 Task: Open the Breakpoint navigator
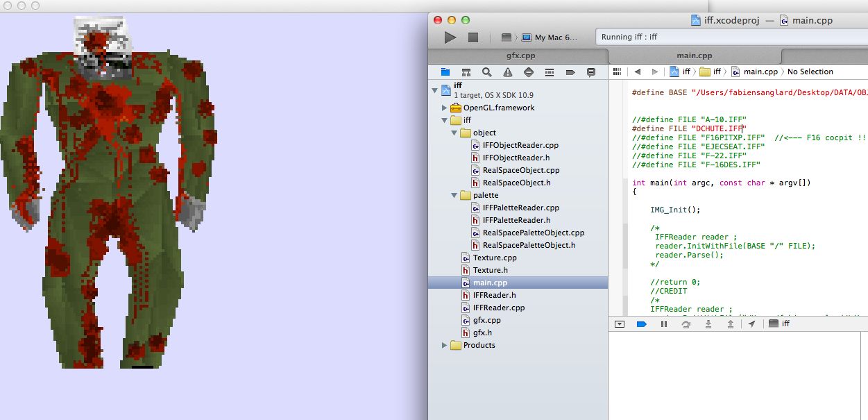click(570, 72)
